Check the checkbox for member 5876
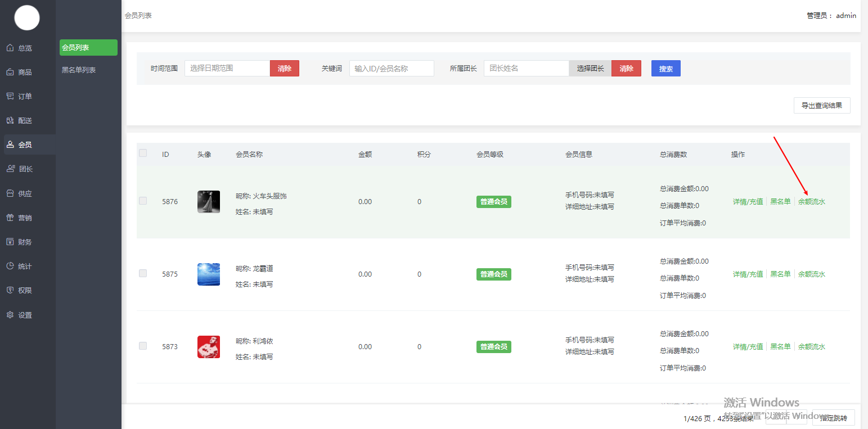 [143, 201]
